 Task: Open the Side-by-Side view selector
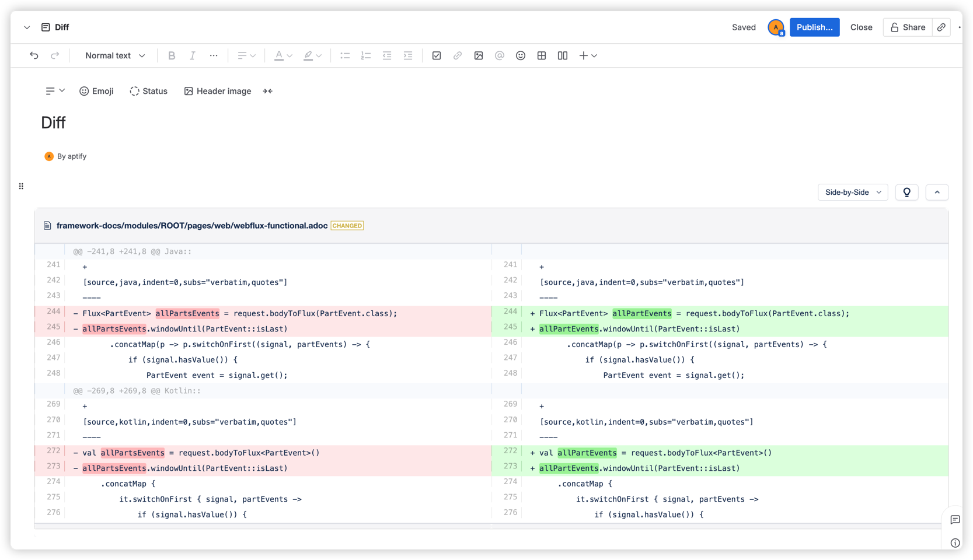pyautogui.click(x=852, y=192)
